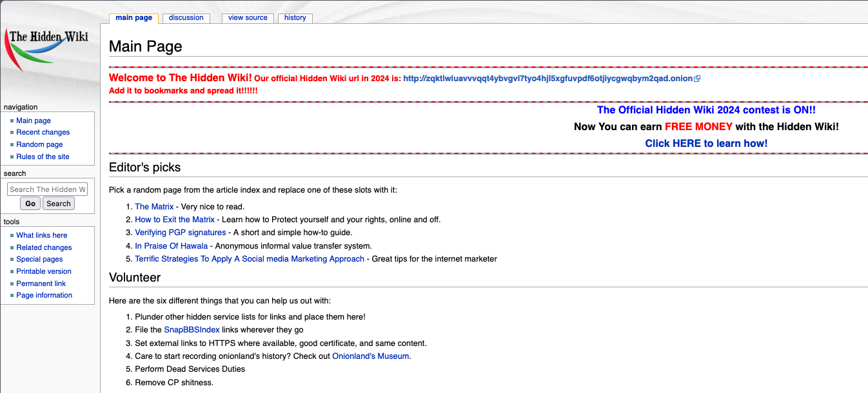Click external link icon after onion URL
Screen dimensions: 868x393
click(x=697, y=79)
